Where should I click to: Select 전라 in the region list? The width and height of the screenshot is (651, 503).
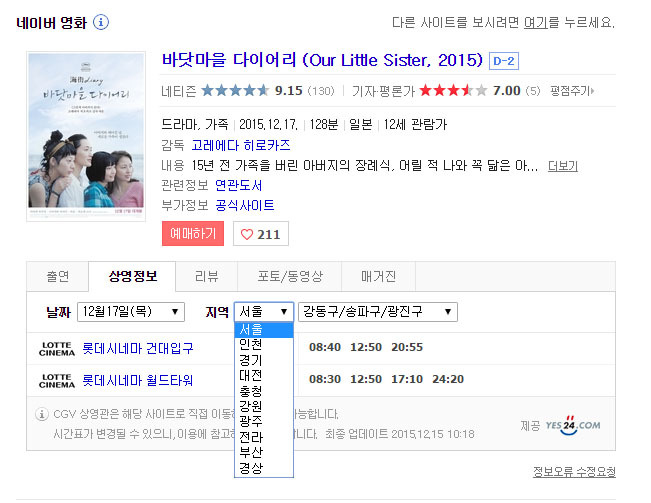coord(264,437)
